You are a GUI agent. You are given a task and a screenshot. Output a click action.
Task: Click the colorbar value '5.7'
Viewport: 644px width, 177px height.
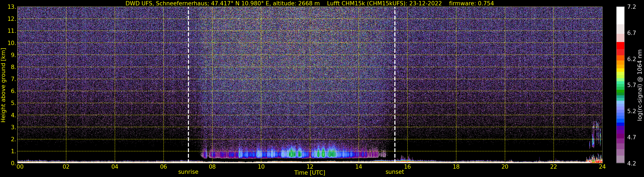632,85
